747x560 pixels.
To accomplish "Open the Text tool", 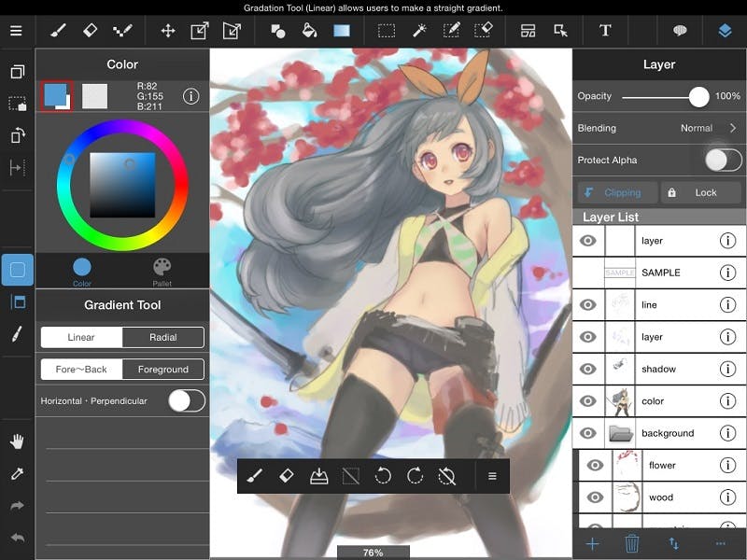I will (x=605, y=30).
